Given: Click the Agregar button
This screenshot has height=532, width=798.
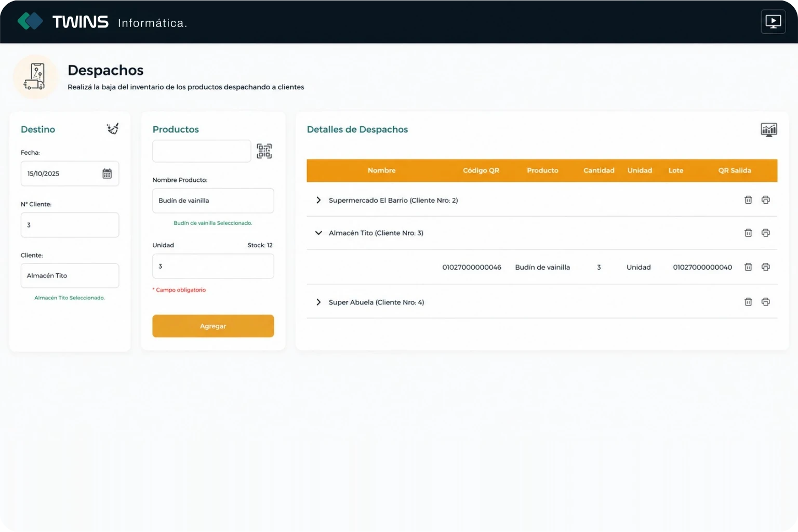Looking at the screenshot, I should click(213, 326).
